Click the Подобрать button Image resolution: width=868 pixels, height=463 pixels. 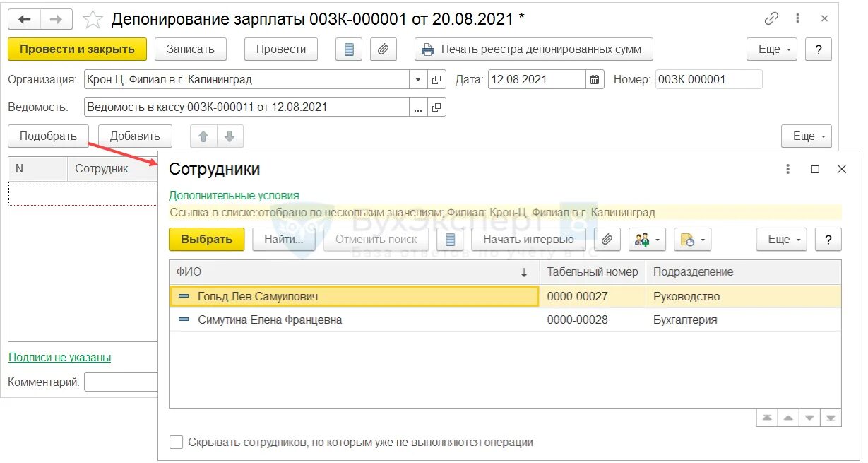point(48,136)
